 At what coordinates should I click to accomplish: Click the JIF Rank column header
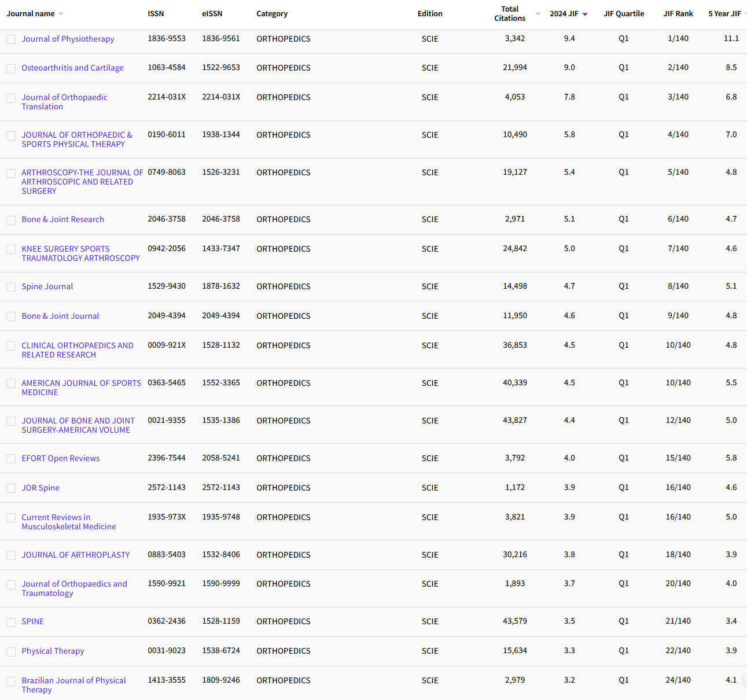tap(678, 14)
